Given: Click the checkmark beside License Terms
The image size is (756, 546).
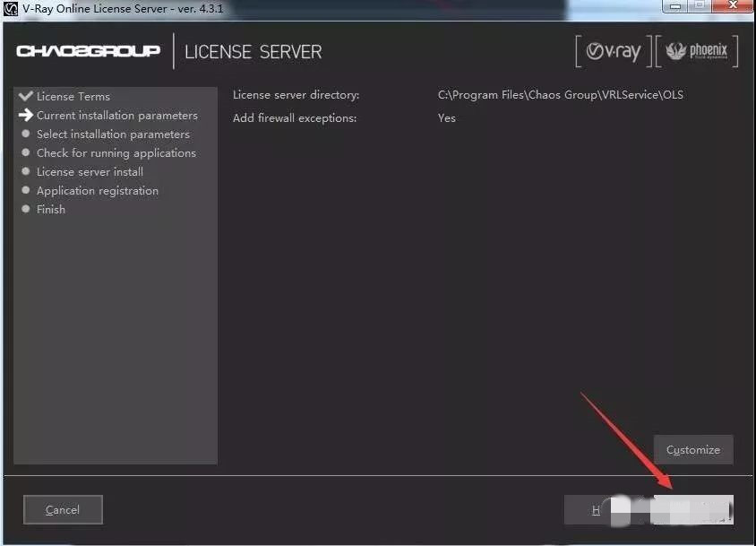Looking at the screenshot, I should 25,96.
